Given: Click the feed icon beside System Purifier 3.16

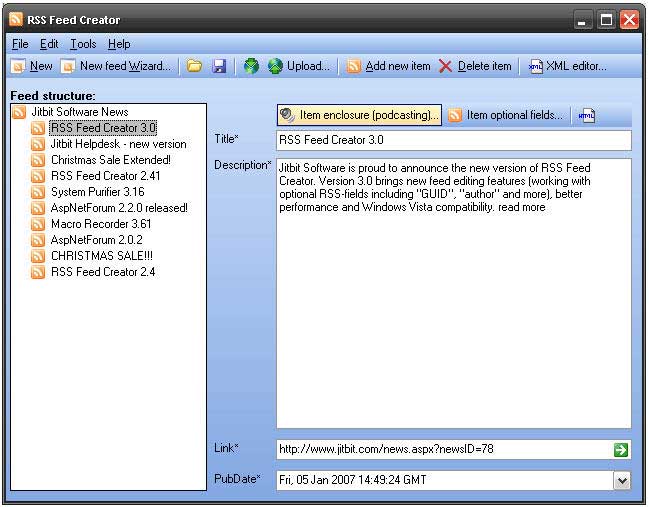Looking at the screenshot, I should 38,192.
